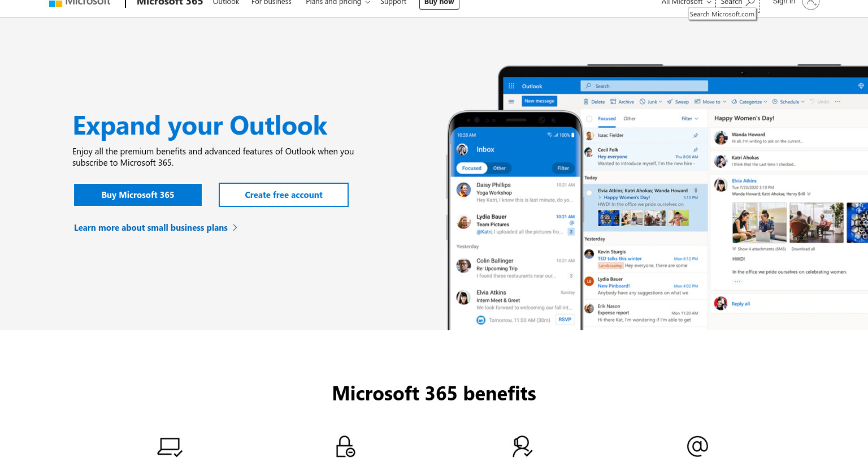The height and width of the screenshot is (466, 868).
Task: Open first photo attachment thumbnail in reading pane
Action: (x=759, y=223)
